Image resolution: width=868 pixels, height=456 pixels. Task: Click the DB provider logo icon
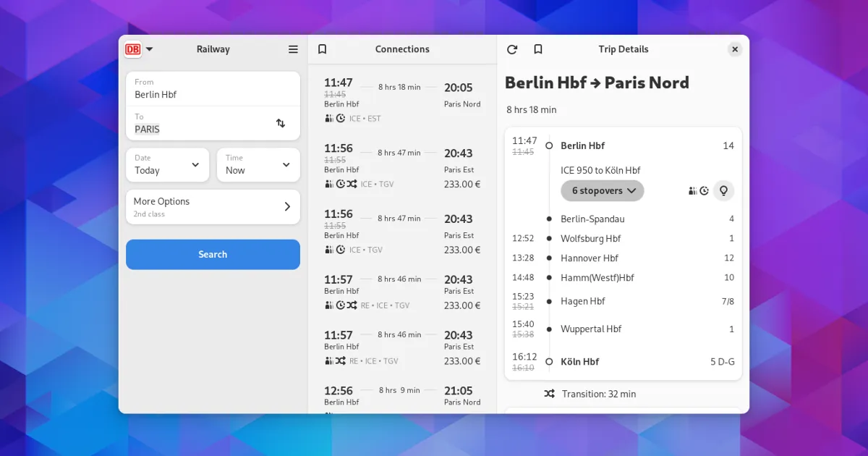(132, 49)
